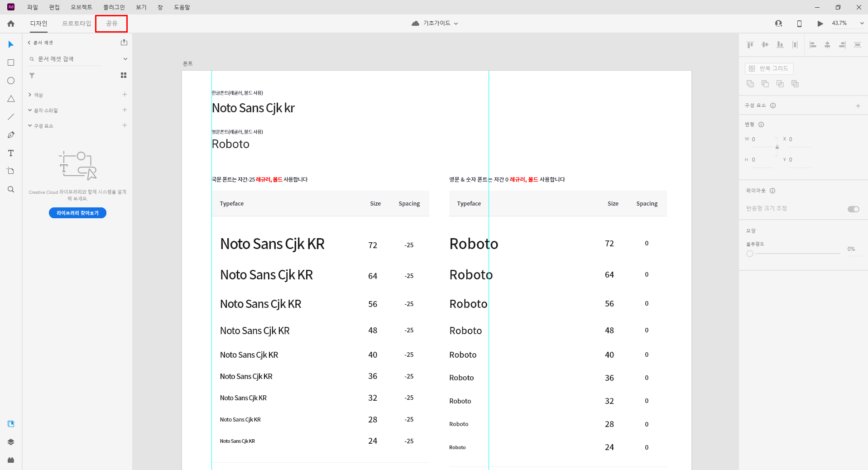Open the 도움말 menu
Viewport: 868px width, 470px height.
[182, 7]
